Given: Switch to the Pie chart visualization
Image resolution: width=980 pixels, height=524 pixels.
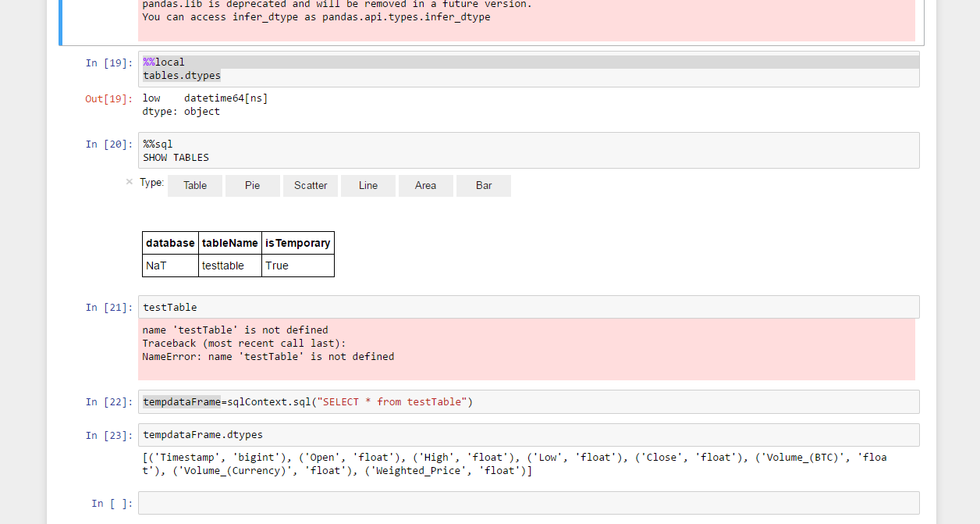Looking at the screenshot, I should tap(252, 185).
